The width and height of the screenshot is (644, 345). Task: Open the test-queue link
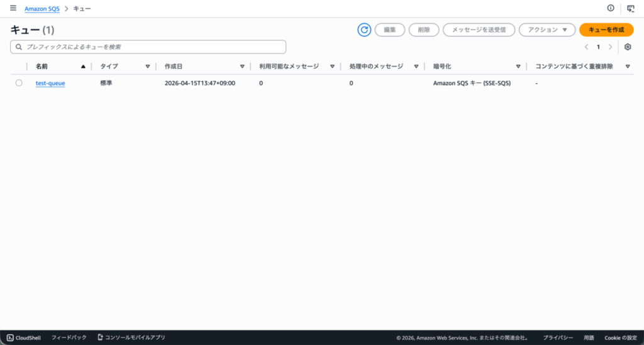[x=50, y=83]
